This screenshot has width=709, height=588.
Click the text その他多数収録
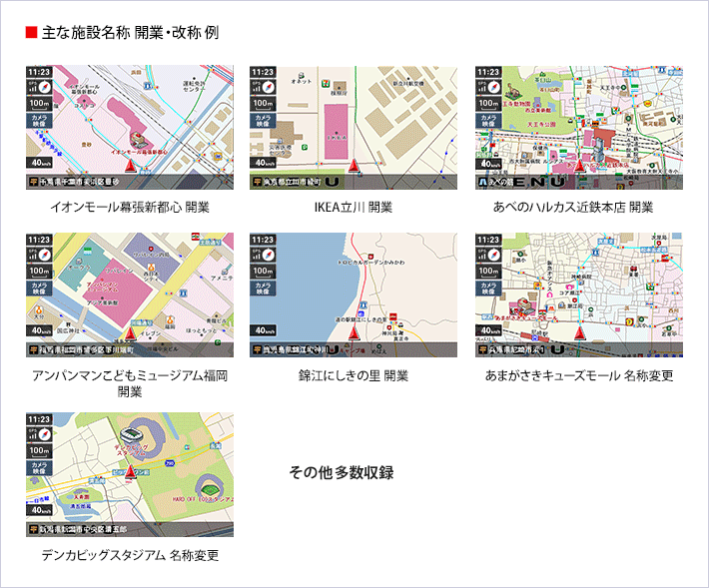pyautogui.click(x=342, y=472)
